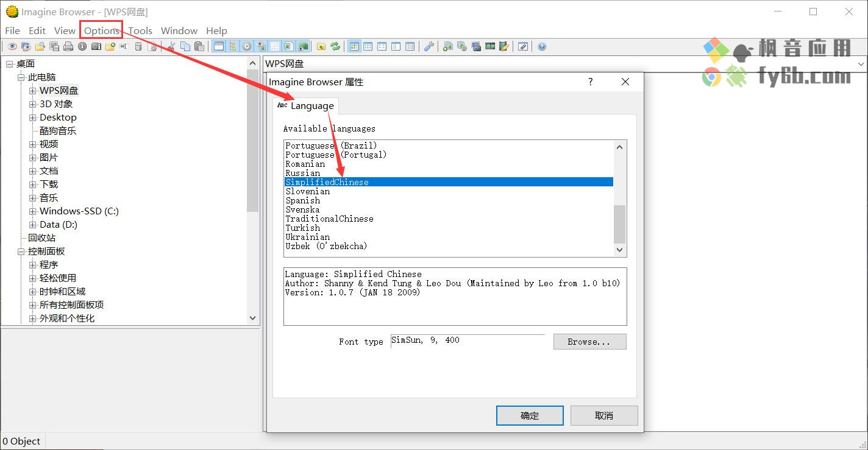Click the Font type input field
The image size is (868, 450).
468,340
